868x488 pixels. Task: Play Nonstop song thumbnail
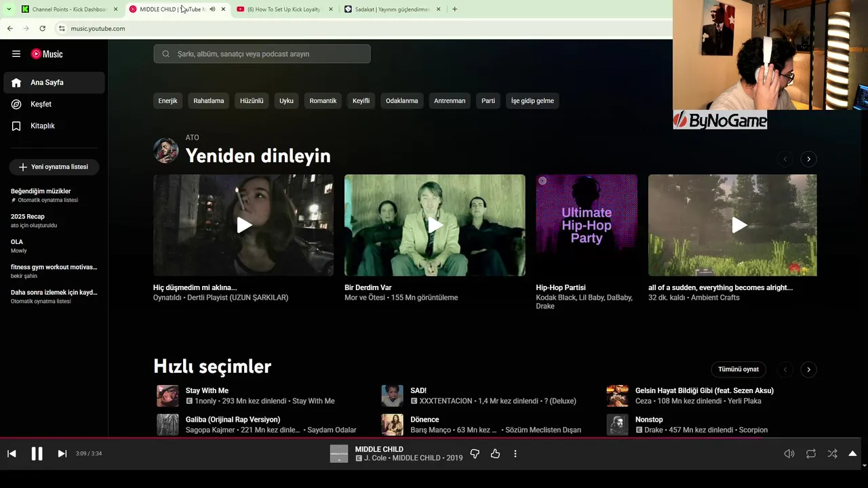pos(617,424)
